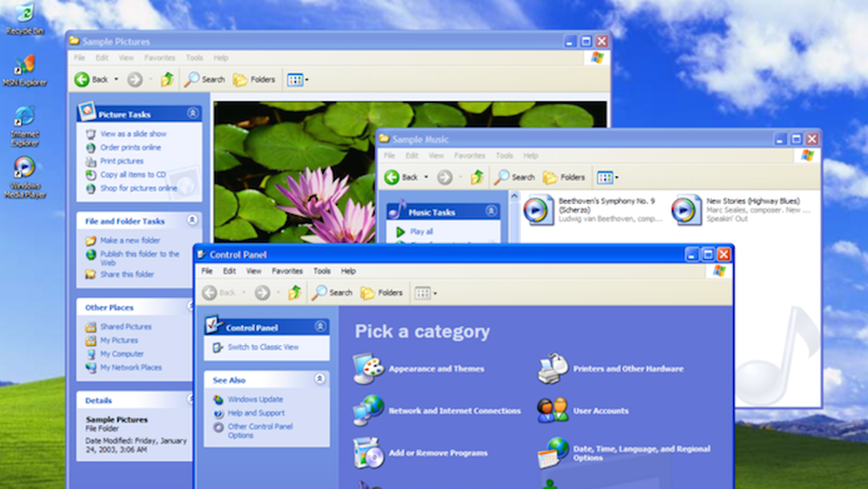Image resolution: width=868 pixels, height=489 pixels.
Task: Open Favorites menu in Control Panel
Action: 287,271
